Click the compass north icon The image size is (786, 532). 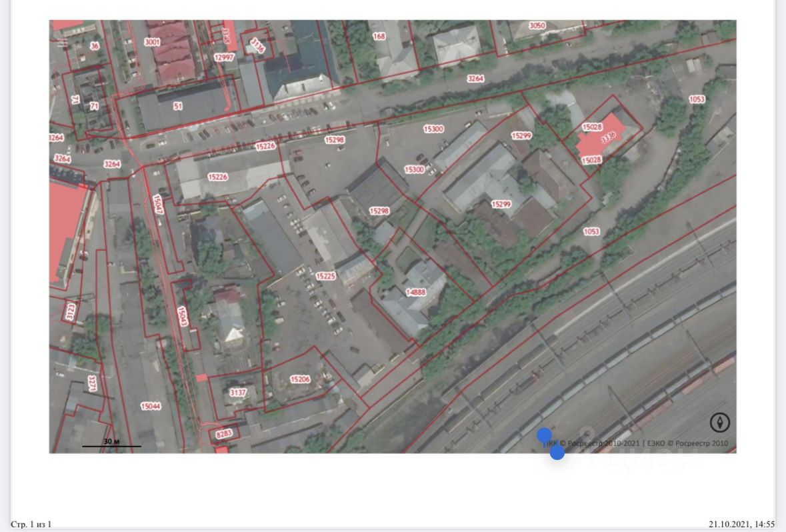pos(720,423)
